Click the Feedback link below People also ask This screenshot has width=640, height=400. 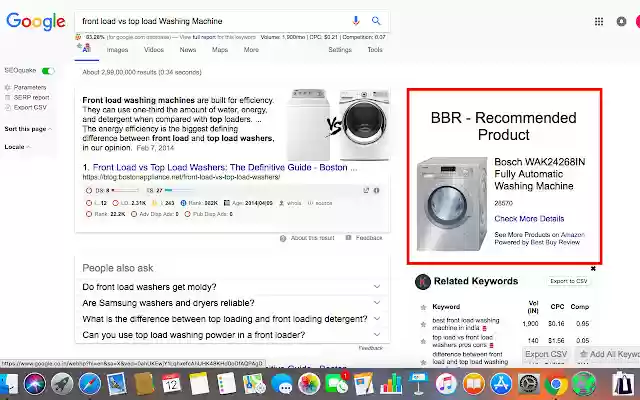pos(371,348)
